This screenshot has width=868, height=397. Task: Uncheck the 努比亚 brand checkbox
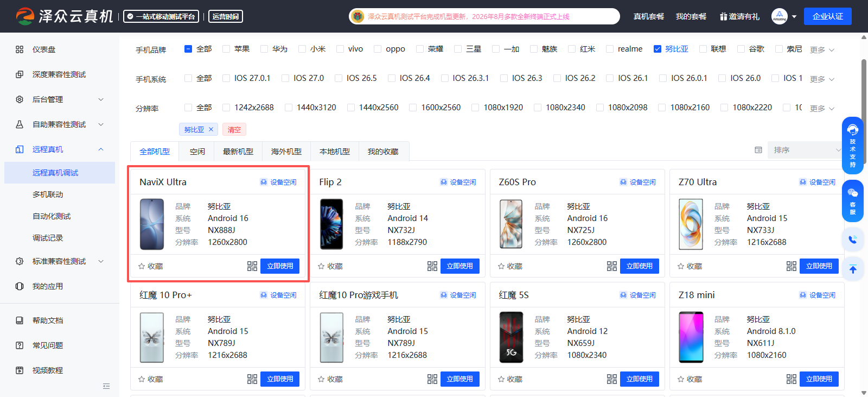[658, 49]
